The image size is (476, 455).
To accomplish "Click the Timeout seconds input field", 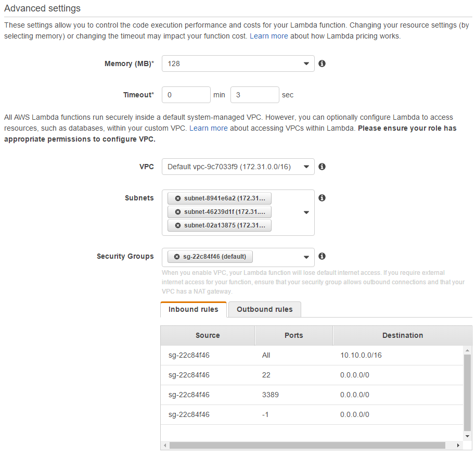I will point(255,95).
